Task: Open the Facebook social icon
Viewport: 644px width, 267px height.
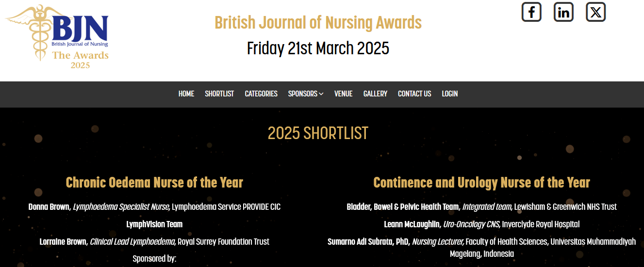Action: click(x=531, y=12)
